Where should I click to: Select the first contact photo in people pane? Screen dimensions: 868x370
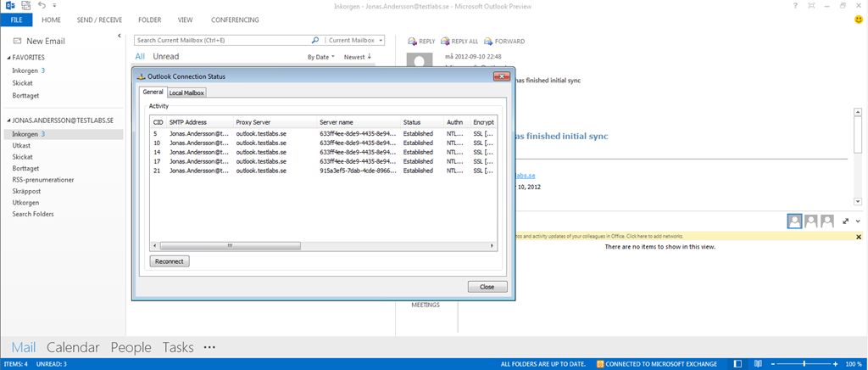(x=794, y=221)
